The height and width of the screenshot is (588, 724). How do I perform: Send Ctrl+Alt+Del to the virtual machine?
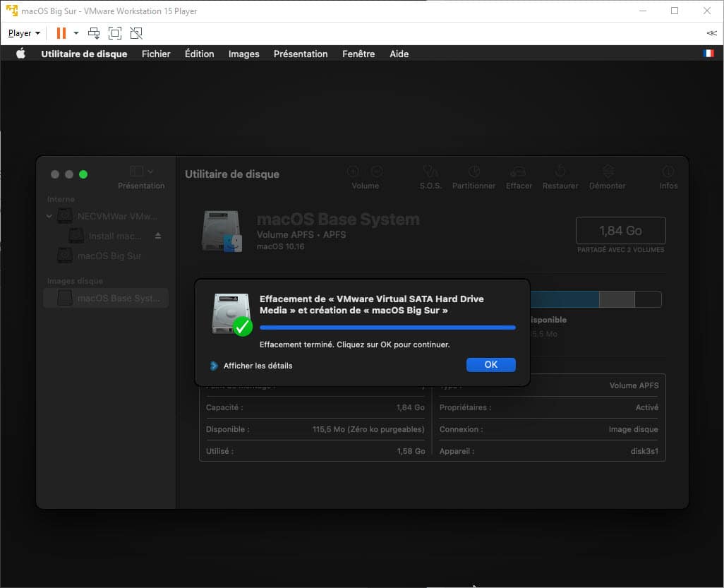pos(94,33)
